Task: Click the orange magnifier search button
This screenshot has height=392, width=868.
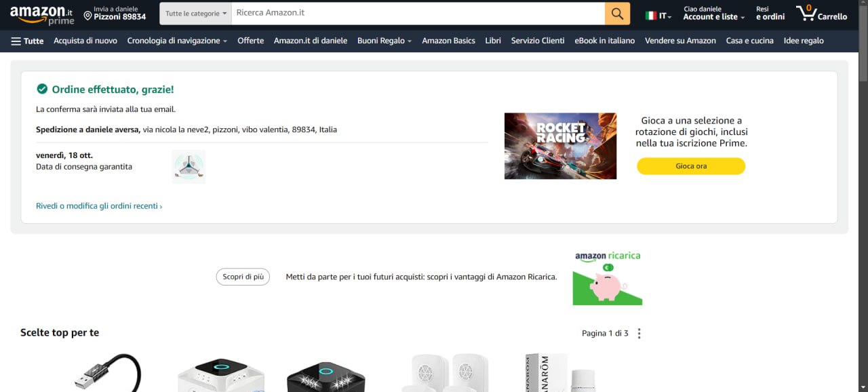Action: coord(617,14)
